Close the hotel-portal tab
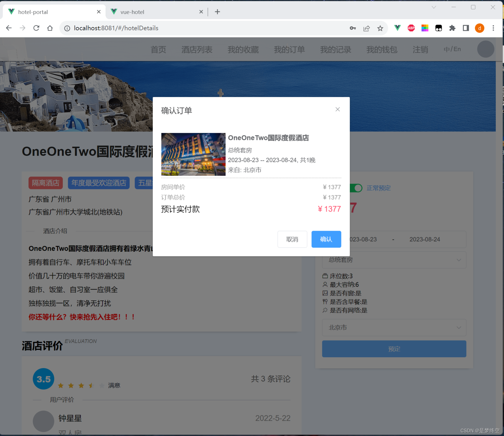Screen dimensions: 504x436 pyautogui.click(x=99, y=12)
